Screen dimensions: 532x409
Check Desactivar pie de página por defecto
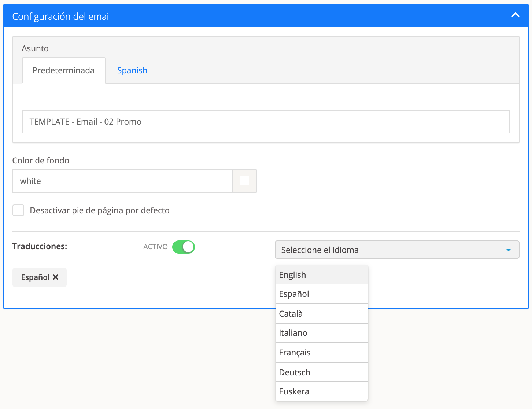18,210
